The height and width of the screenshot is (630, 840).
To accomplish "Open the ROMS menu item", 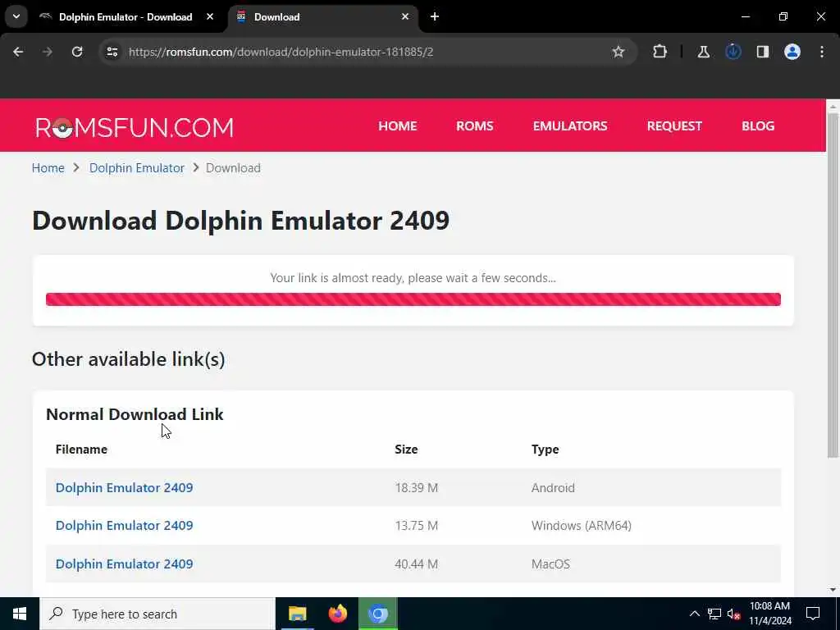I will click(x=475, y=126).
